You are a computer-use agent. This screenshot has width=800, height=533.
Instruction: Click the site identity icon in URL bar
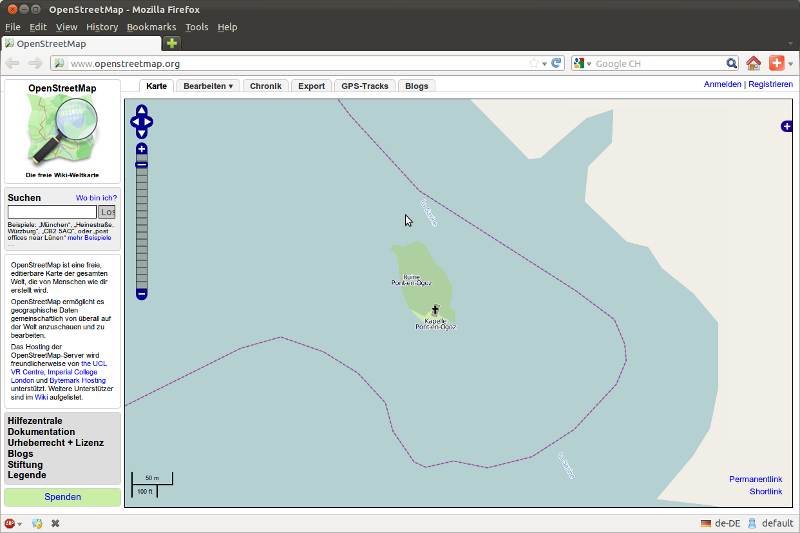tap(60, 63)
